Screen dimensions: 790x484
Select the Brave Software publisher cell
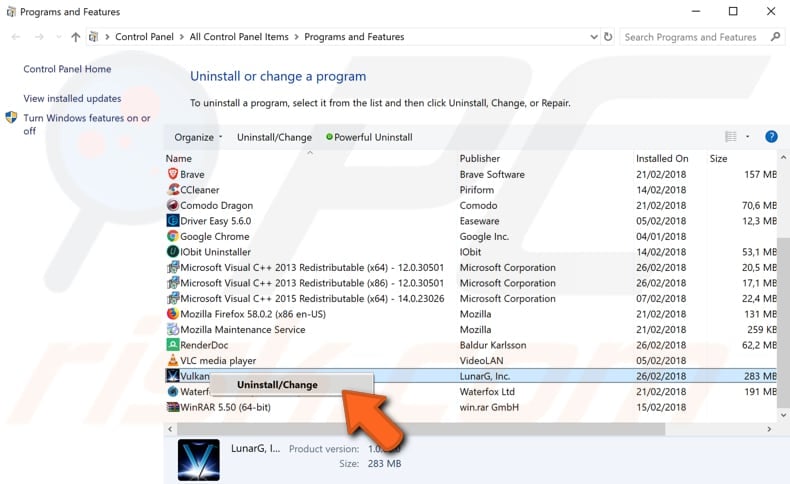(492, 174)
